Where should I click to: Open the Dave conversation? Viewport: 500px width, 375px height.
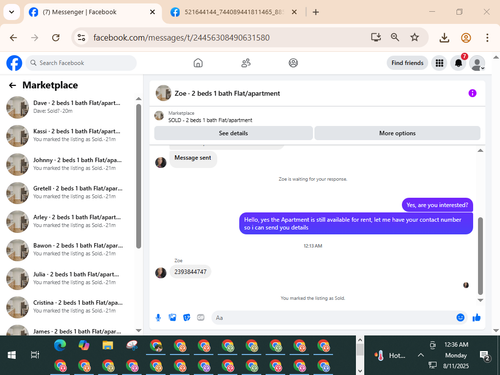coord(67,107)
